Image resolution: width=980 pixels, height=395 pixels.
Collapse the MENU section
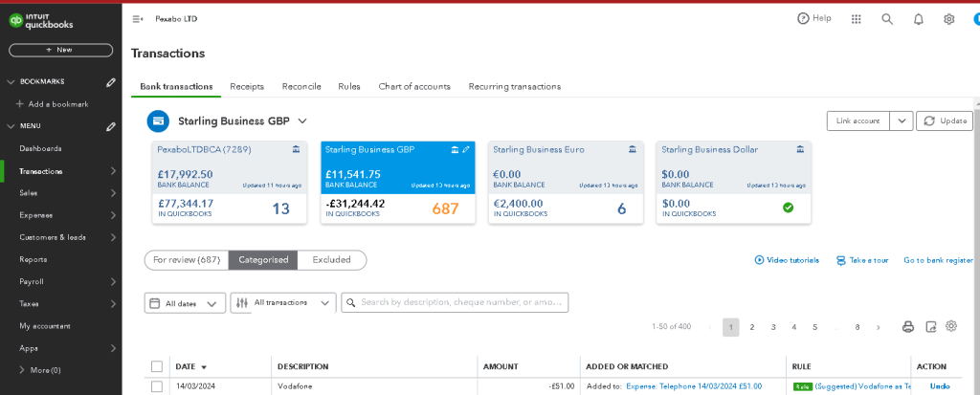click(x=10, y=126)
